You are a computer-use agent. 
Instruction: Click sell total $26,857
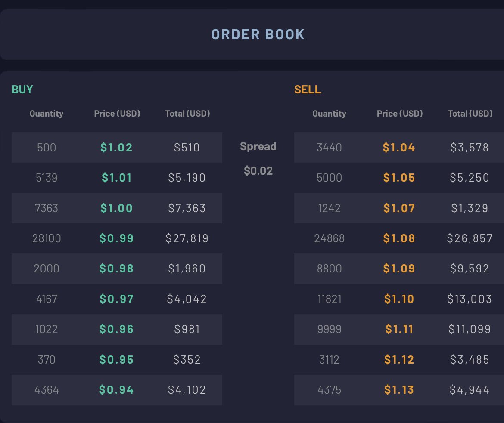(x=470, y=238)
